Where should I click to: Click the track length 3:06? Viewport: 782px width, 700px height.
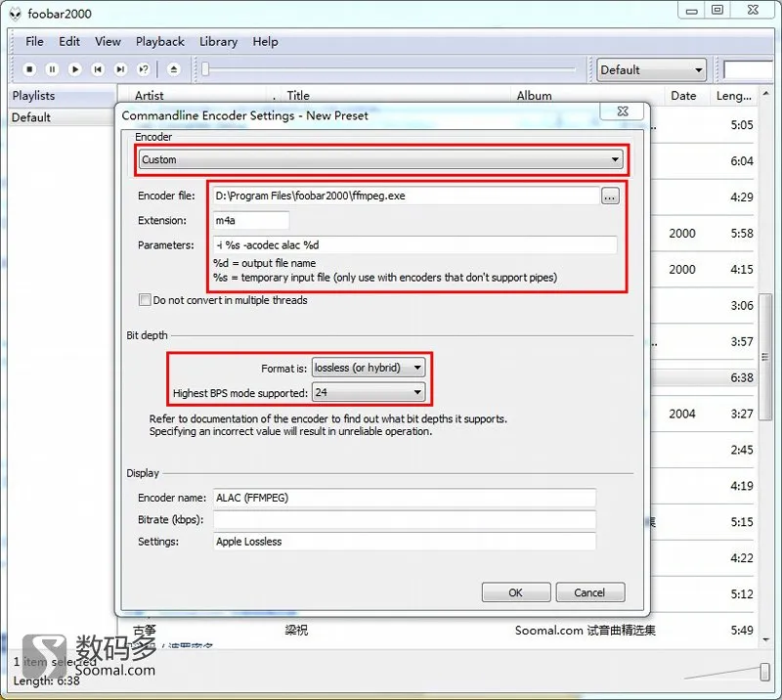pyautogui.click(x=742, y=305)
